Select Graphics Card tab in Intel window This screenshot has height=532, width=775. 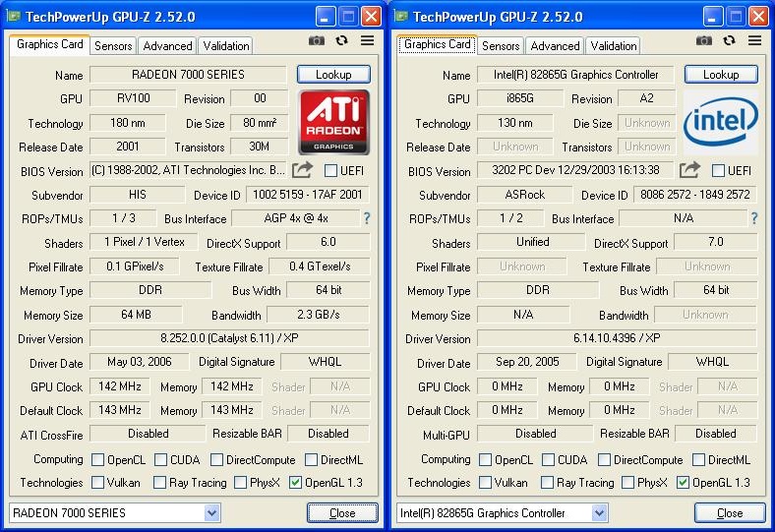coord(437,44)
